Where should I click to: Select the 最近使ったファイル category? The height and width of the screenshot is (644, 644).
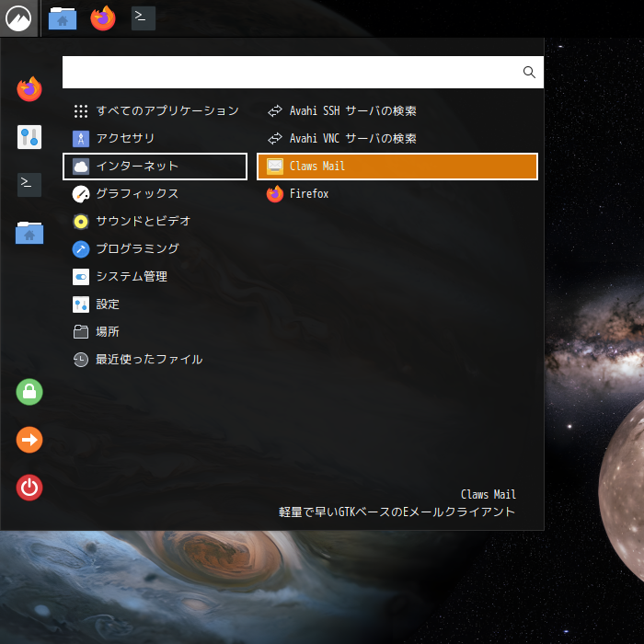pyautogui.click(x=155, y=360)
